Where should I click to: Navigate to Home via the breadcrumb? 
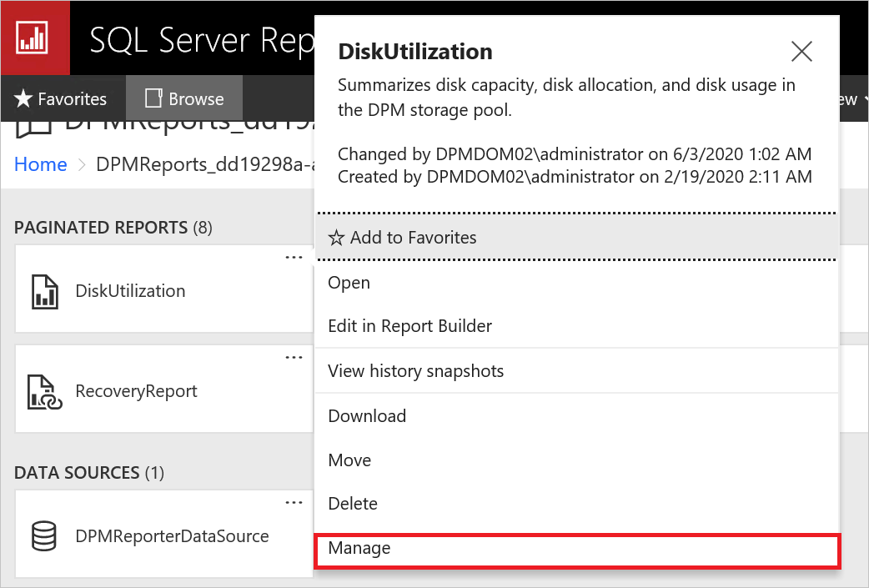click(x=40, y=164)
